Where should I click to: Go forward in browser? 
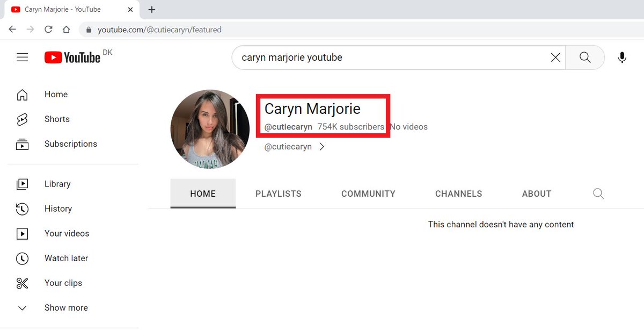coord(30,30)
